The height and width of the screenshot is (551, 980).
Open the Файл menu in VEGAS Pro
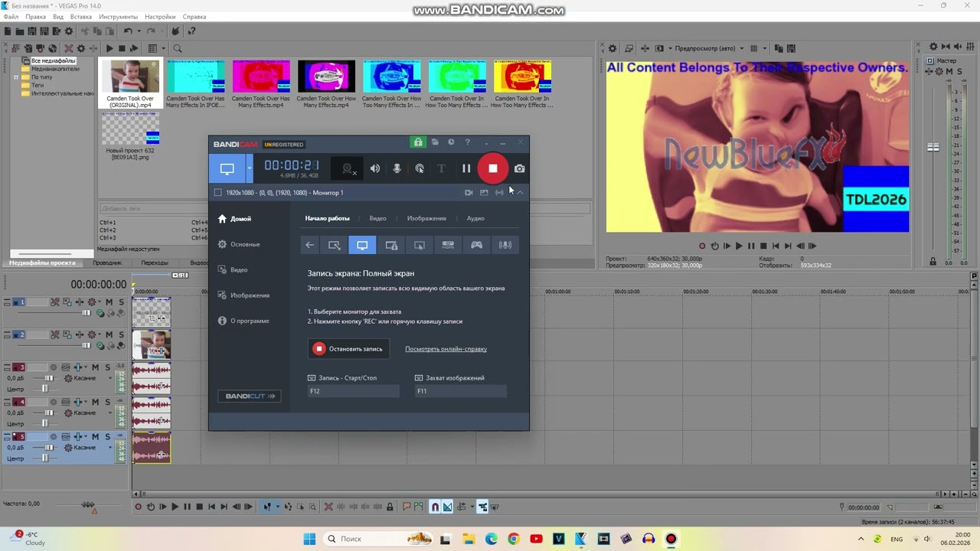[x=11, y=17]
